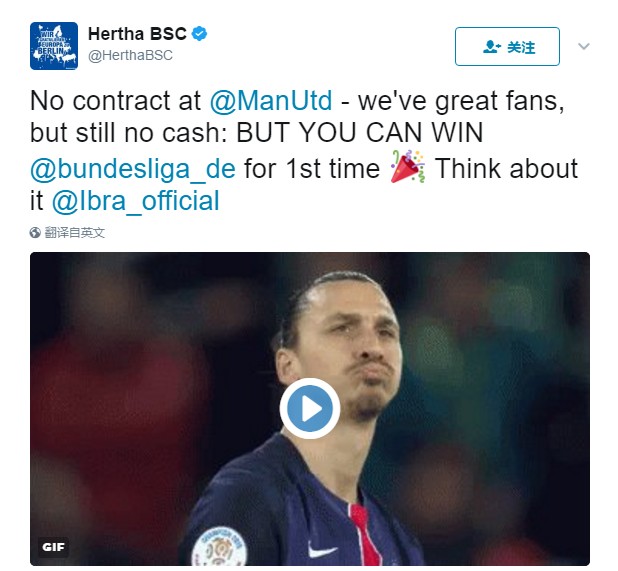Open the Hertha BSC profile avatar
This screenshot has width=618, height=571.
coord(54,46)
